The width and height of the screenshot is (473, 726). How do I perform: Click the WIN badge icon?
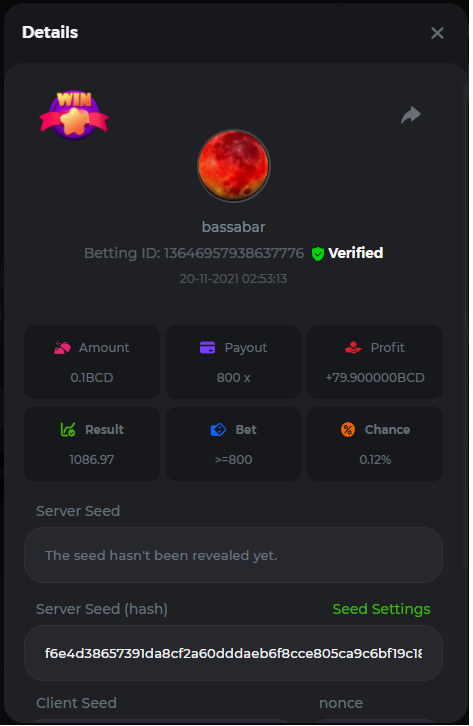coord(74,115)
